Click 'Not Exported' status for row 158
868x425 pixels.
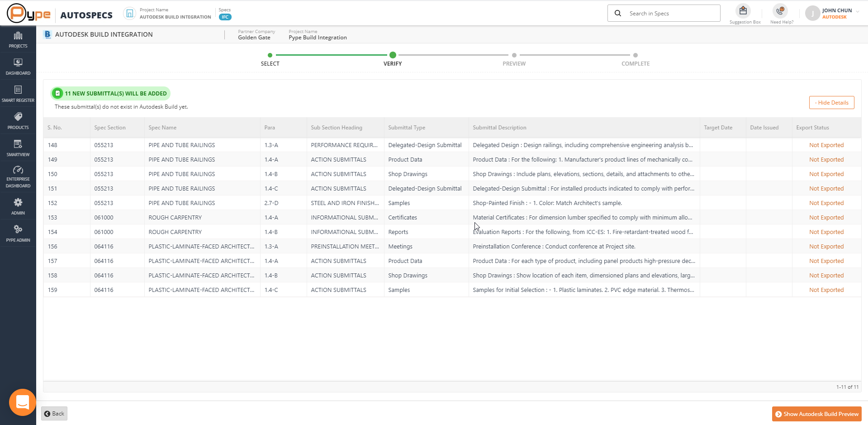click(x=826, y=276)
